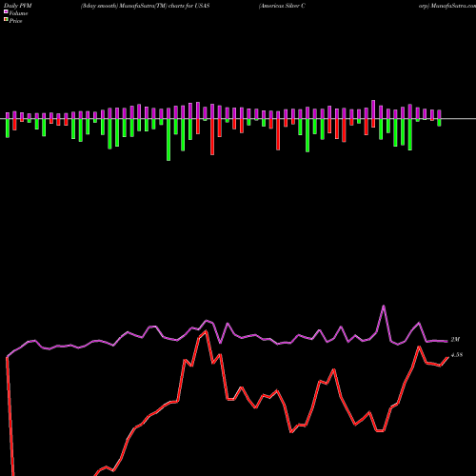The width and height of the screenshot is (476, 476).
Task: Click the '4.58' price end value label
Action: [x=457, y=355]
